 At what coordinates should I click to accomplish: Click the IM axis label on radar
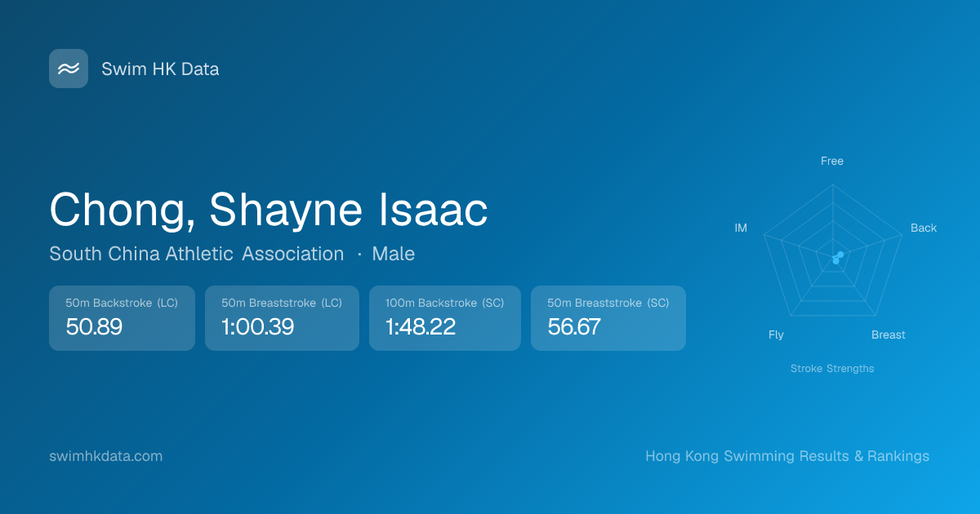741,228
